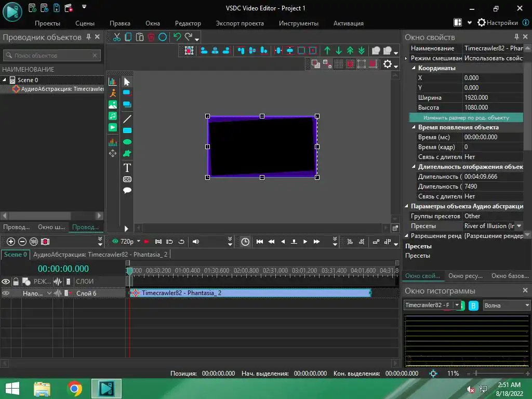The image size is (532, 399).
Task: Switch to the Scene 0 timeline tab
Action: [x=15, y=255]
